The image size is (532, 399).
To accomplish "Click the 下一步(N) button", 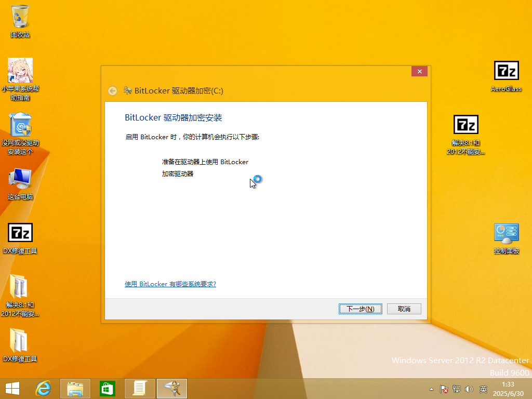I will pos(361,309).
